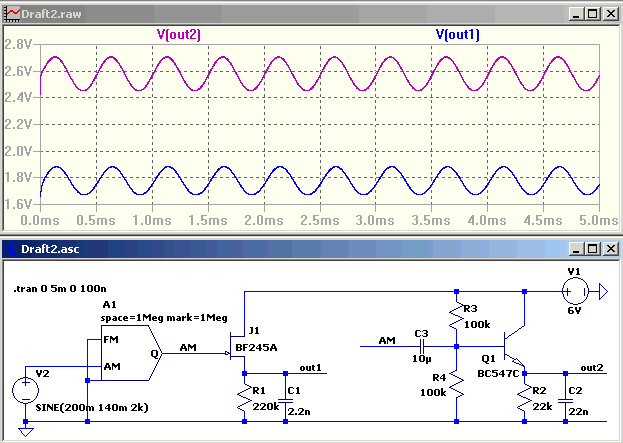623x443 pixels.
Task: Maximize the Draft2.asc schematic window
Action: 592,249
